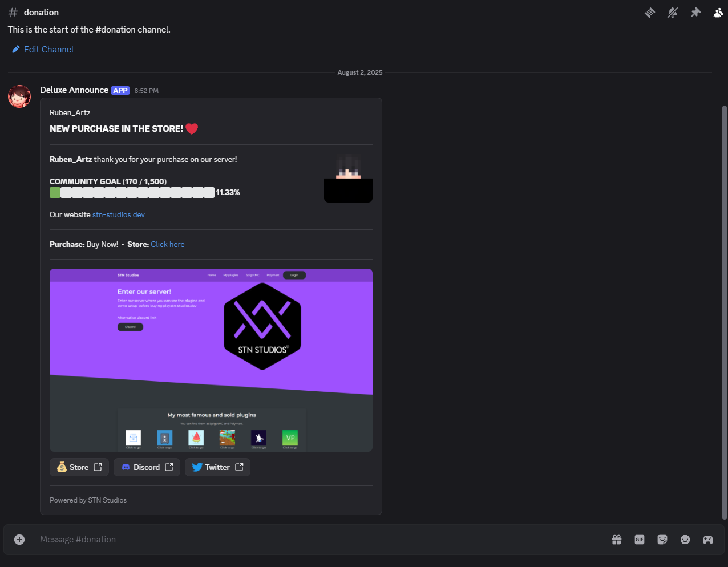Click the chat vertical scrollbar
Image resolution: width=728 pixels, height=567 pixels.
tap(725, 312)
